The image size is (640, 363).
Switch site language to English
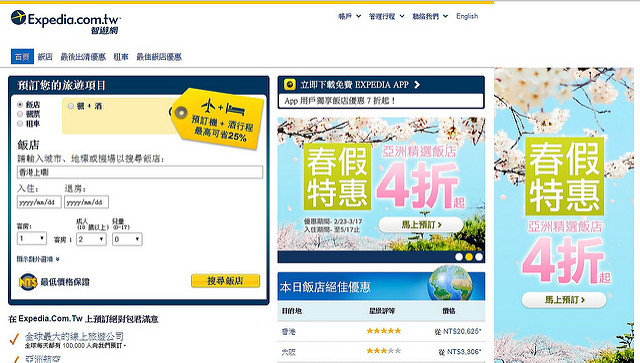pyautogui.click(x=467, y=16)
